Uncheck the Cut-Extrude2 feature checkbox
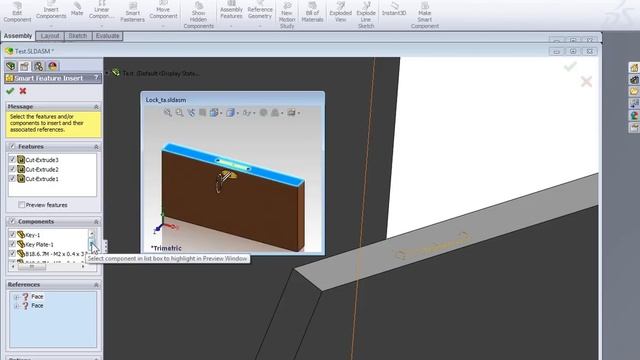The image size is (640, 360). [12, 169]
